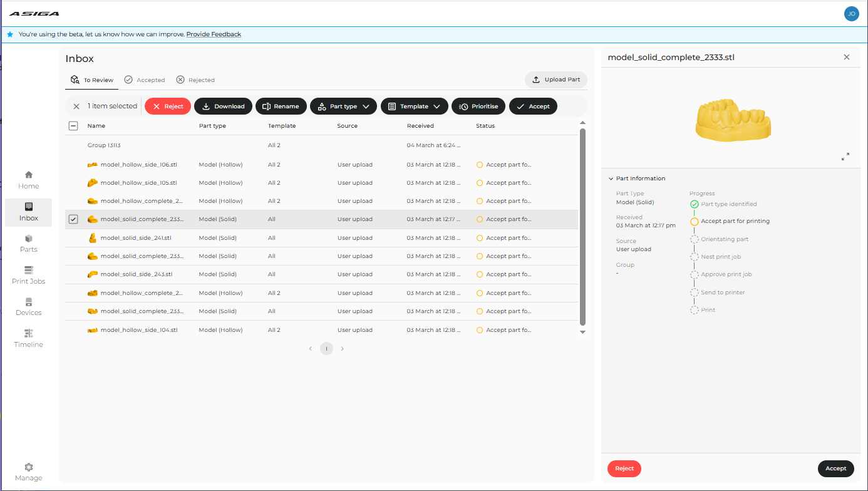Click the Print step circle
The image size is (868, 491).
pyautogui.click(x=694, y=310)
